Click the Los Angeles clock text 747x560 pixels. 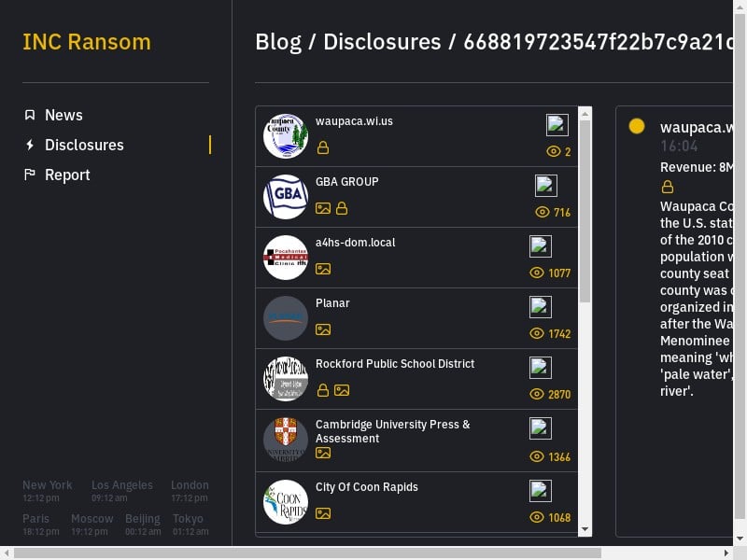click(122, 491)
